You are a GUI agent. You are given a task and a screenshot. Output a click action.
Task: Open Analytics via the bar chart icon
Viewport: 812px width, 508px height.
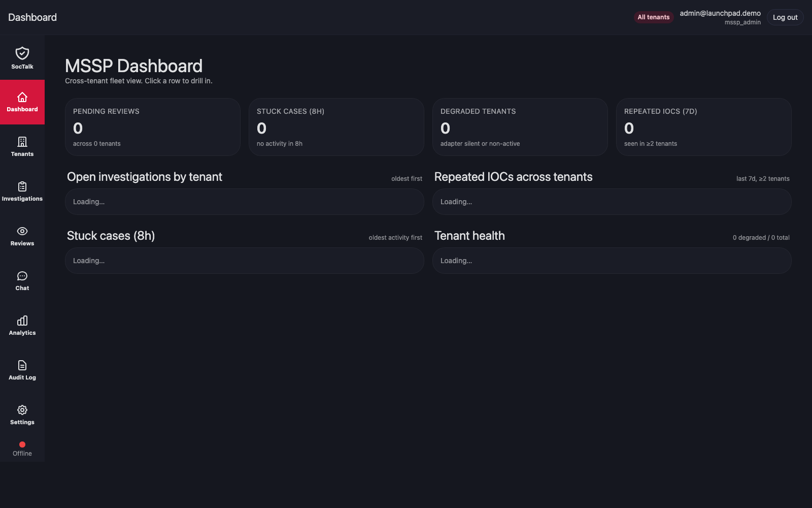tap(22, 321)
